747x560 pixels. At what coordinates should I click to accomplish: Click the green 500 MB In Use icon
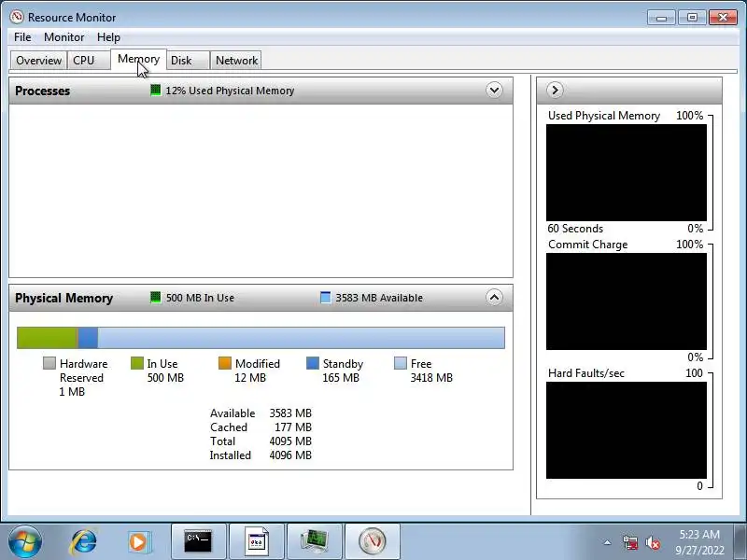point(155,297)
